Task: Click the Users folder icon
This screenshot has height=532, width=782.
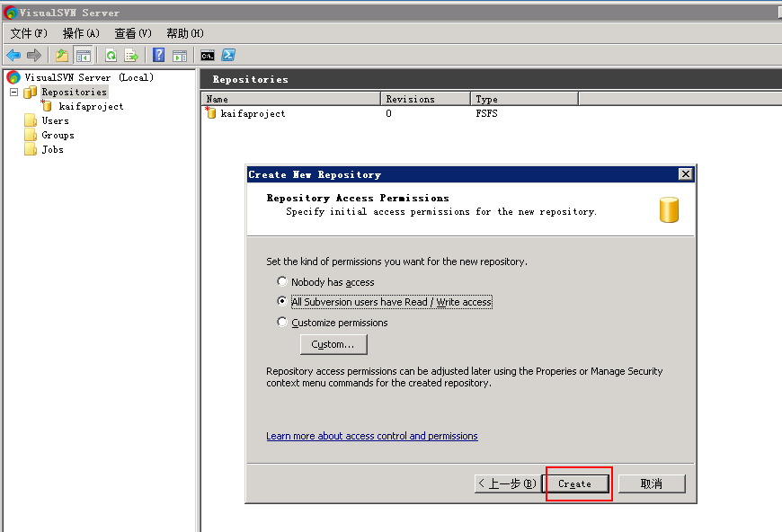Action: click(31, 120)
